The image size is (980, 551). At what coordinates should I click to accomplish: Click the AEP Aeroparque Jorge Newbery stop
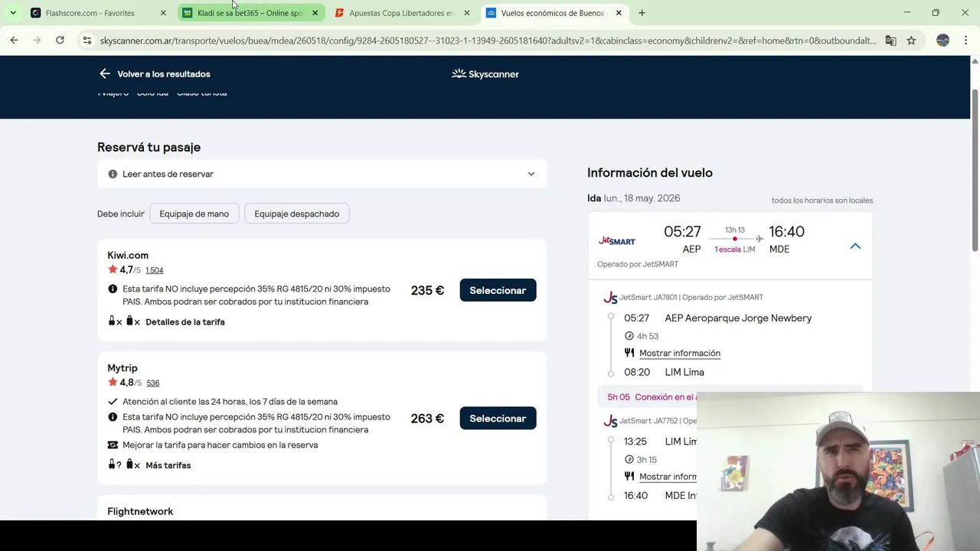pos(738,318)
